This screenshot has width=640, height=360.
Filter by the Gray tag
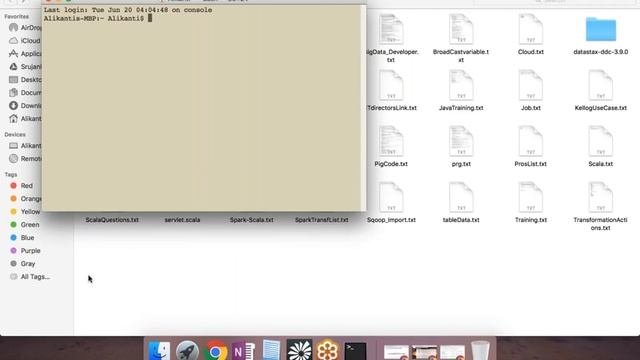pos(22,264)
